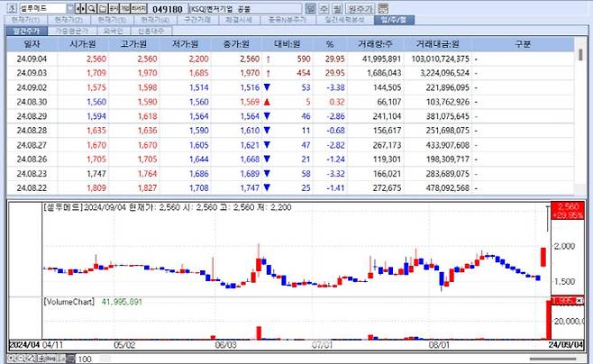The height and width of the screenshot is (364, 593).
Task: Click the 고가:원 column header
Action: click(x=134, y=44)
